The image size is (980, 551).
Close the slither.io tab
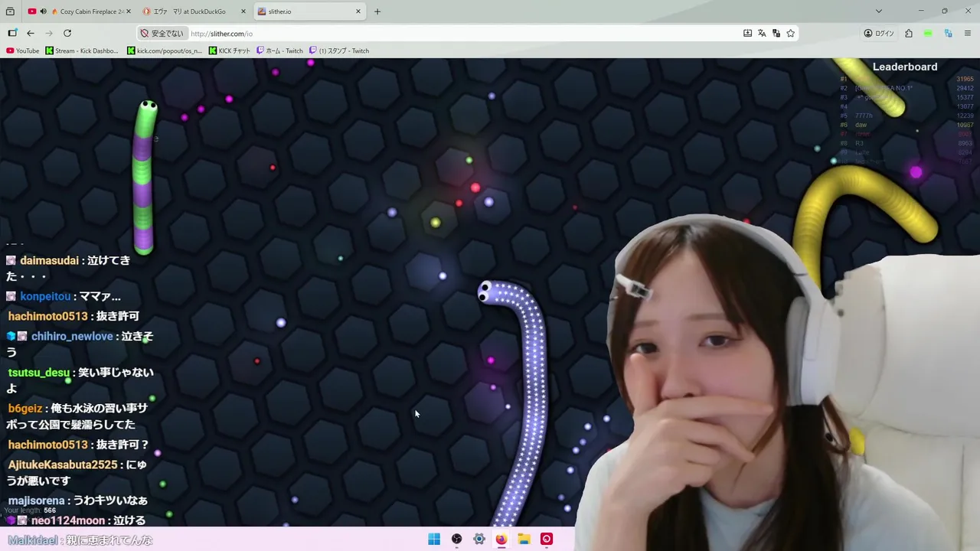click(x=358, y=11)
